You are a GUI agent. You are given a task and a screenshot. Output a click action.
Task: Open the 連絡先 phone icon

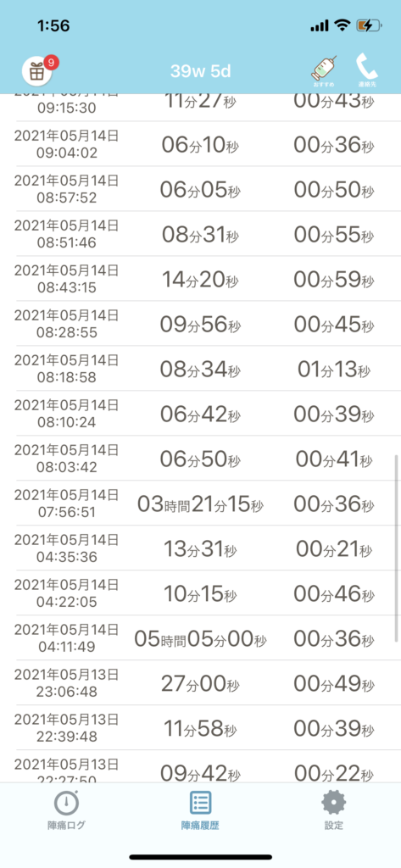[x=366, y=70]
